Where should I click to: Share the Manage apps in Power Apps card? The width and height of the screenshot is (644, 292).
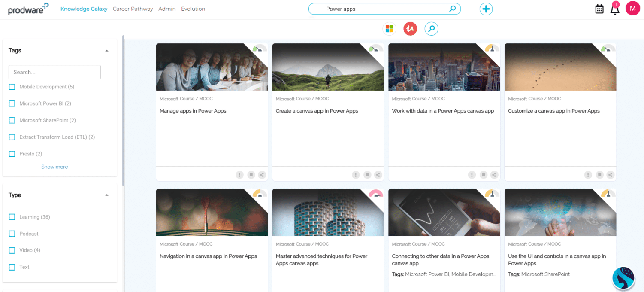[262, 175]
